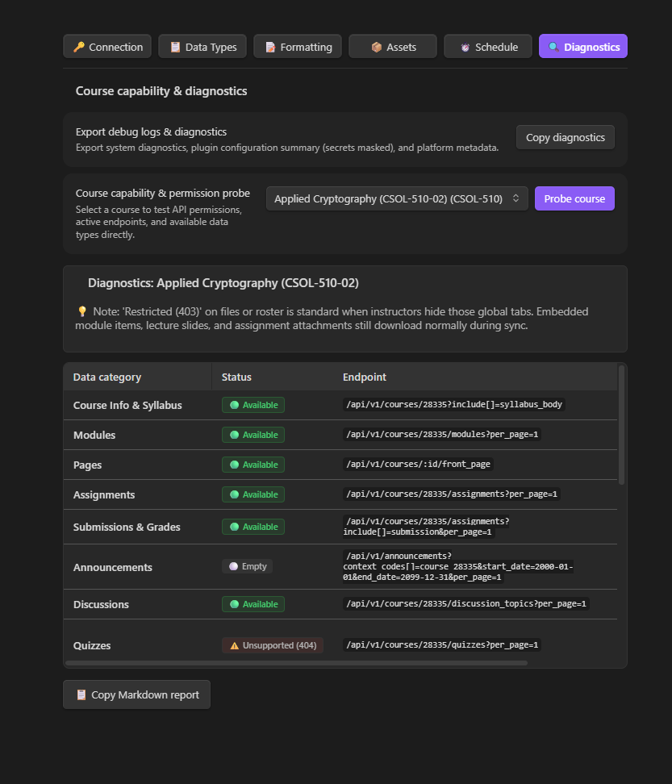
Task: Click the Empty badge in Announcements row
Action: click(247, 566)
